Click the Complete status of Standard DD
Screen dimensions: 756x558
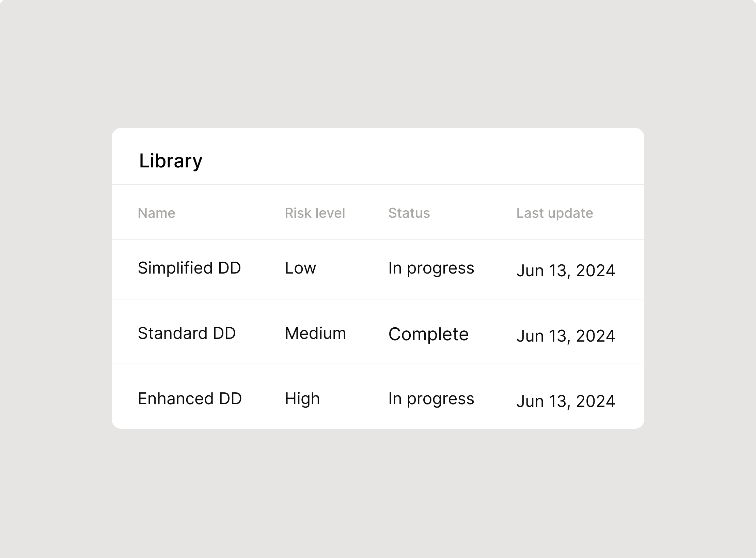tap(428, 334)
